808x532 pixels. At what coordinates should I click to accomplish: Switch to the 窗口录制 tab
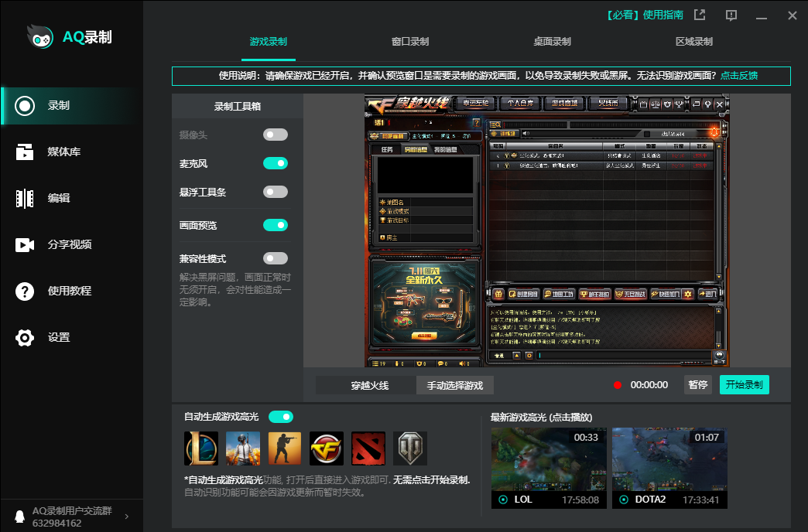tap(410, 42)
